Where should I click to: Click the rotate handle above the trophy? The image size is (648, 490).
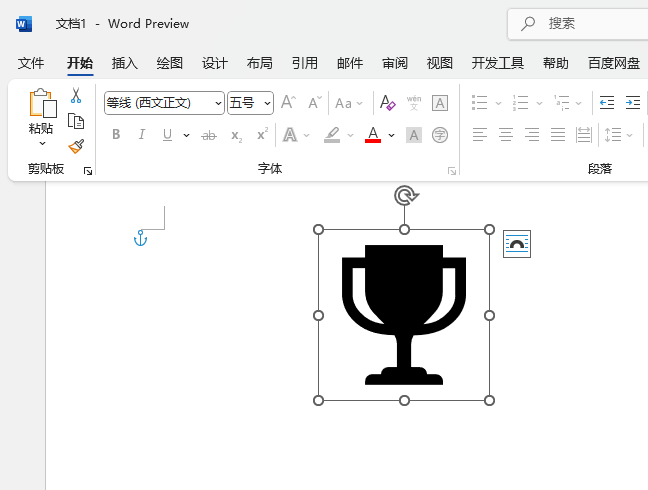[x=405, y=195]
